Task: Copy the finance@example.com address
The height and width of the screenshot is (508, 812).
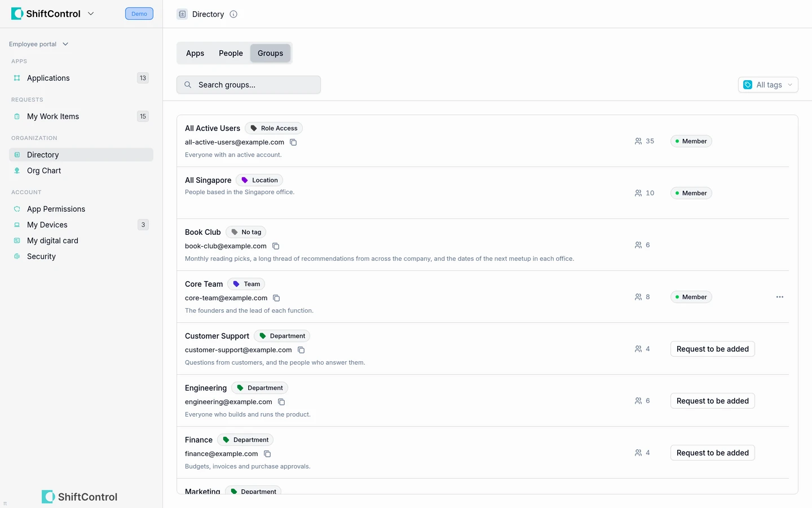Action: 267,454
